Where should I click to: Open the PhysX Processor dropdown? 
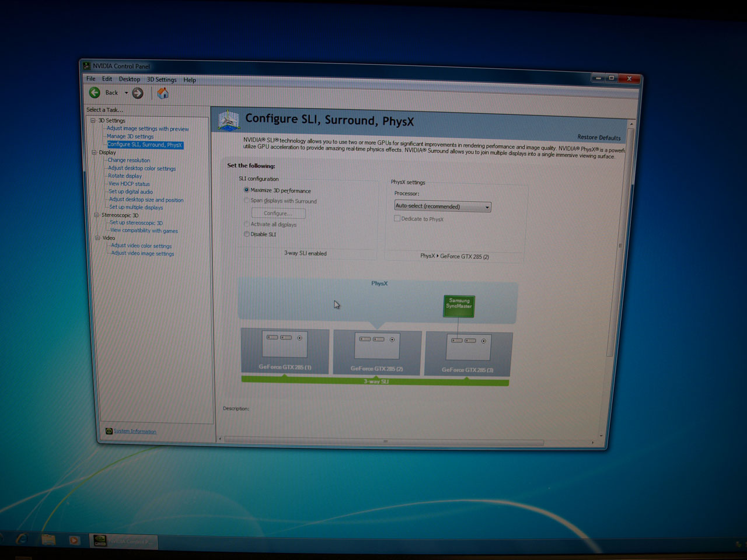point(442,206)
